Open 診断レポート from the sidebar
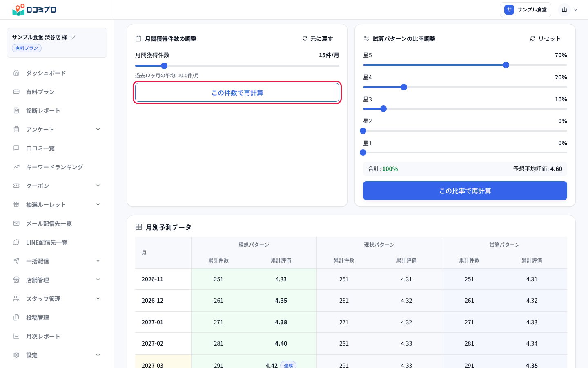588x368 pixels. [57, 110]
